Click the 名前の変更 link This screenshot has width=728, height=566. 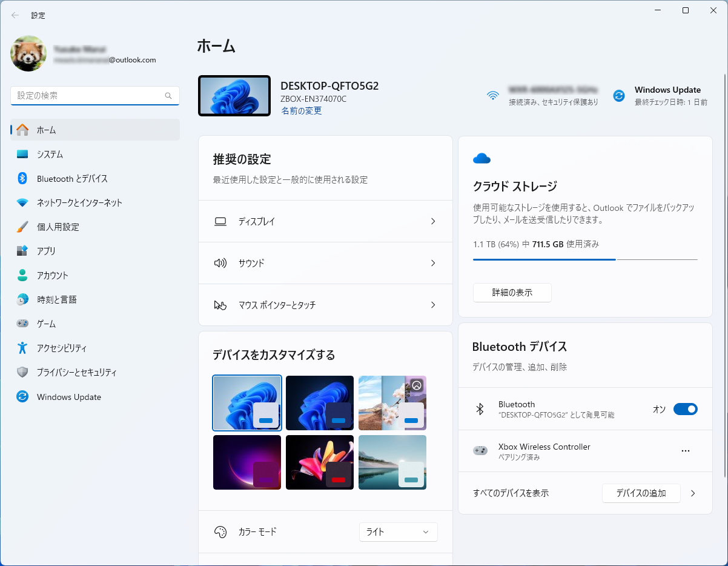[x=301, y=111]
